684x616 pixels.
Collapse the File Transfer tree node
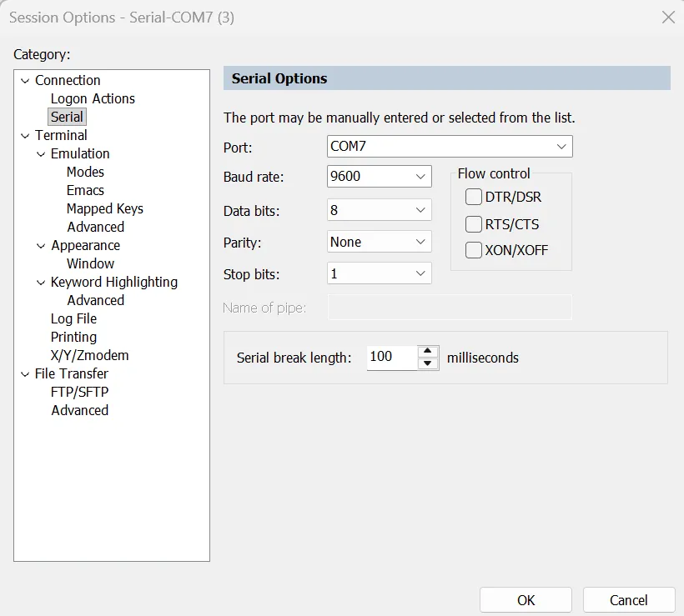(x=24, y=374)
